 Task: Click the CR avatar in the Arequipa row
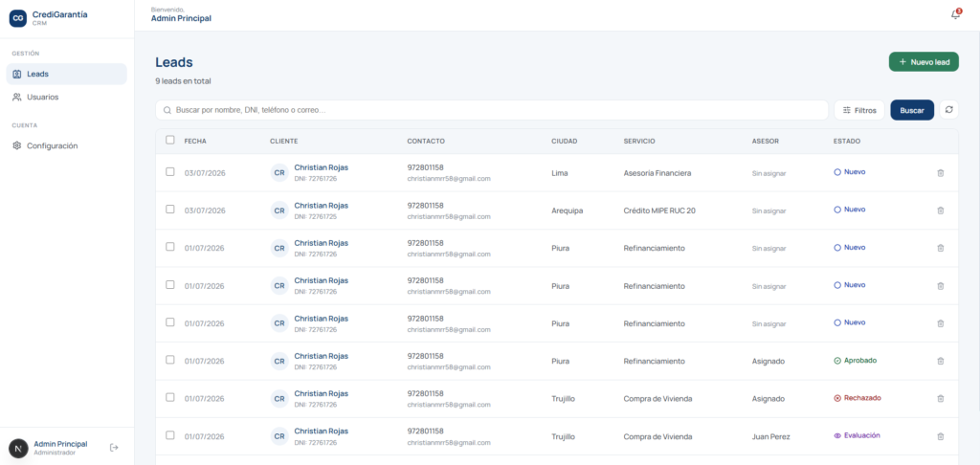pos(279,210)
